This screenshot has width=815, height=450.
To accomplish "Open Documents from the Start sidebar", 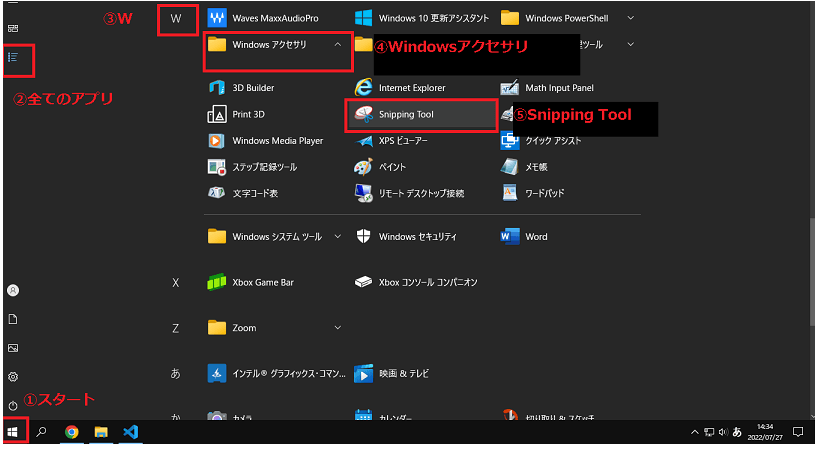I will 13,319.
